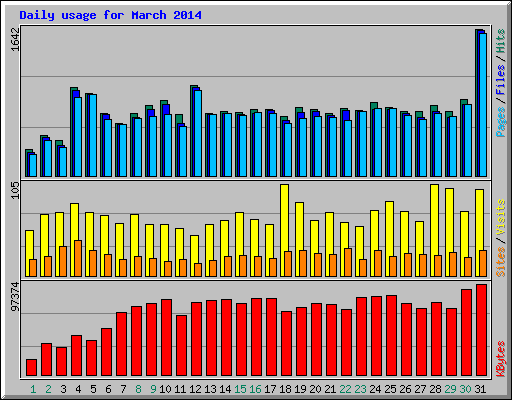The height and width of the screenshot is (400, 512).
Task: Click day label 3 on the x-axis
Action: (x=63, y=389)
